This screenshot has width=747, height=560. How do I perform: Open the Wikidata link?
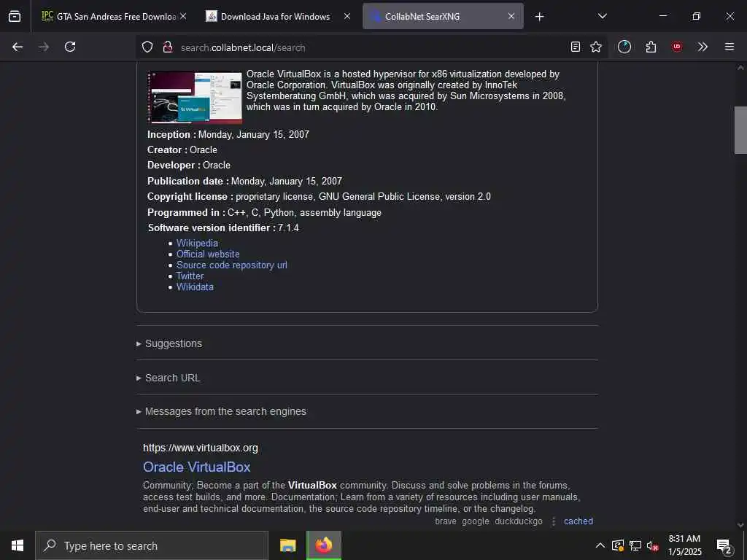pyautogui.click(x=196, y=287)
